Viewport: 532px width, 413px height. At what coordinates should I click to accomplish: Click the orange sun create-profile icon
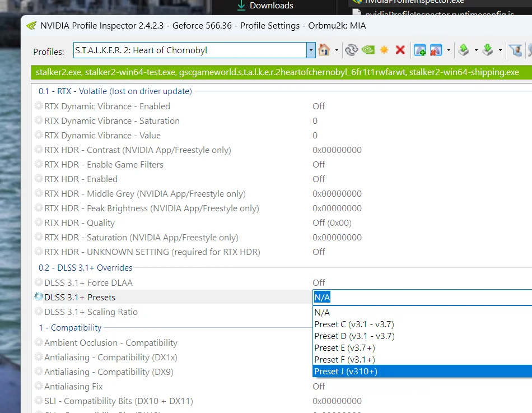(x=384, y=50)
